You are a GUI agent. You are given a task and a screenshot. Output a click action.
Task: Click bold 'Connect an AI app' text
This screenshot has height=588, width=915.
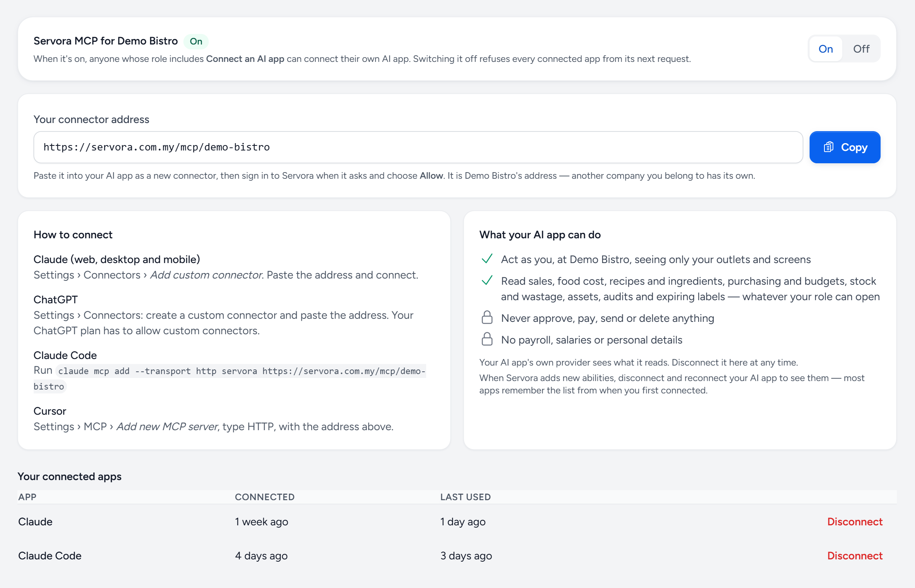pos(245,59)
